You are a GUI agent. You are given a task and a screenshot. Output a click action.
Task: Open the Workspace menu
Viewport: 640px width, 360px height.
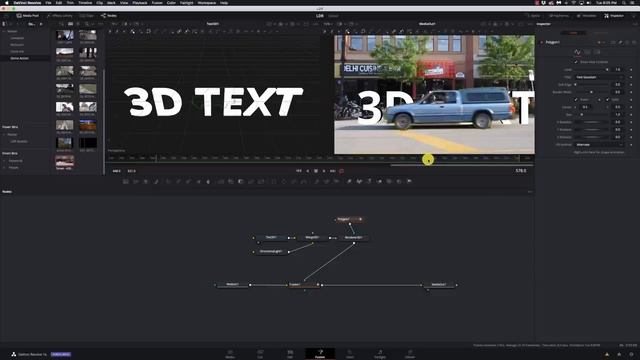pyautogui.click(x=207, y=2)
